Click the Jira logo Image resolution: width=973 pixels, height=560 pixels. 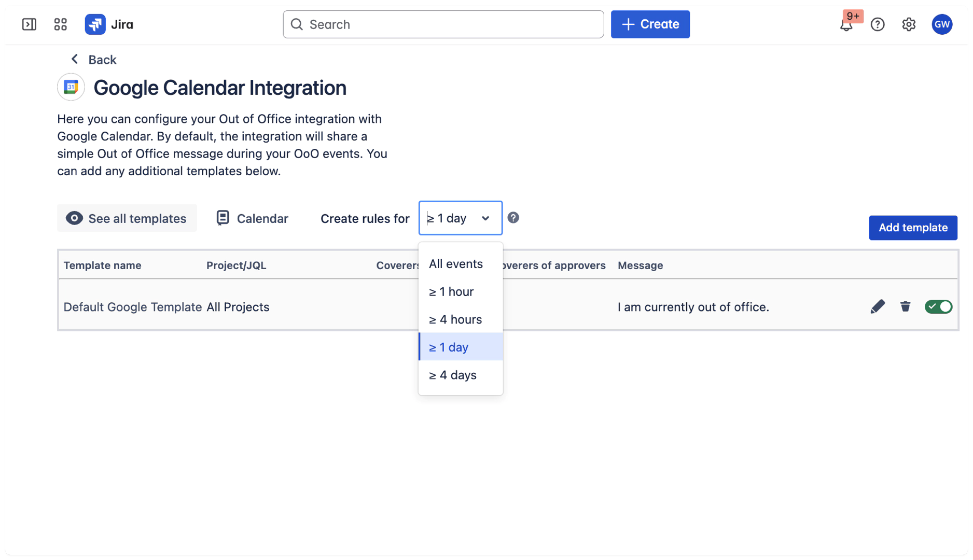coord(109,24)
